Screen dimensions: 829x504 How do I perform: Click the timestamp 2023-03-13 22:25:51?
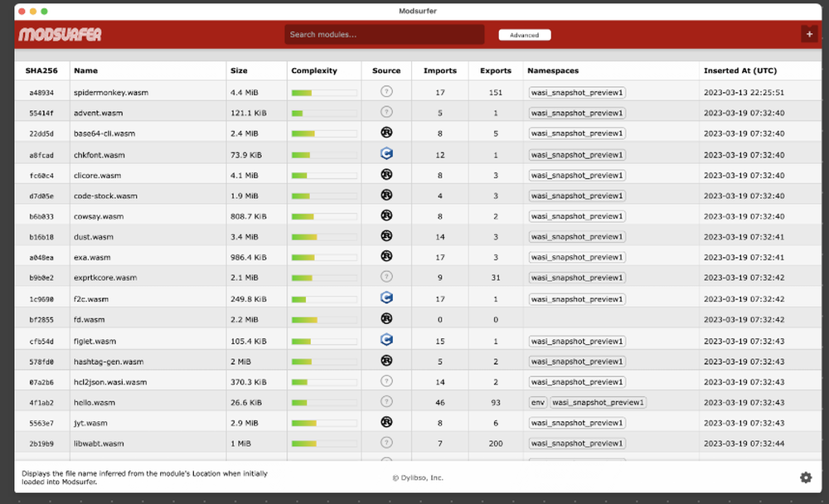[x=744, y=93]
